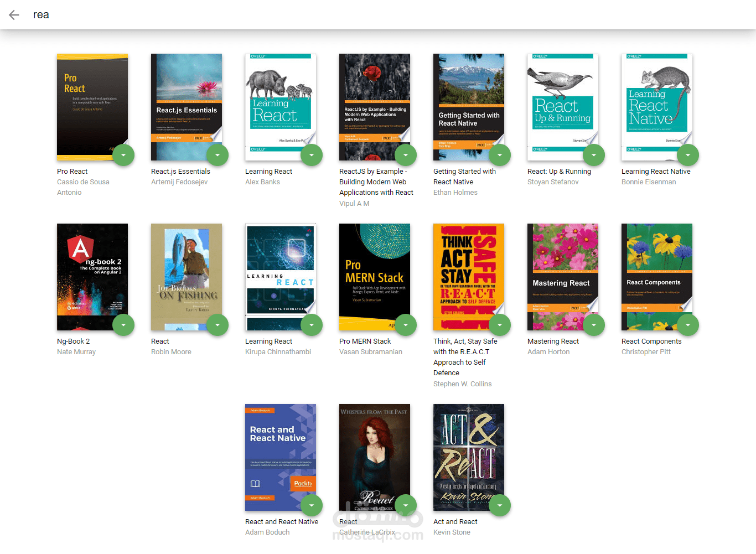Click the author name "Bonnie Eisenman"
756x554 pixels.
[x=649, y=182]
